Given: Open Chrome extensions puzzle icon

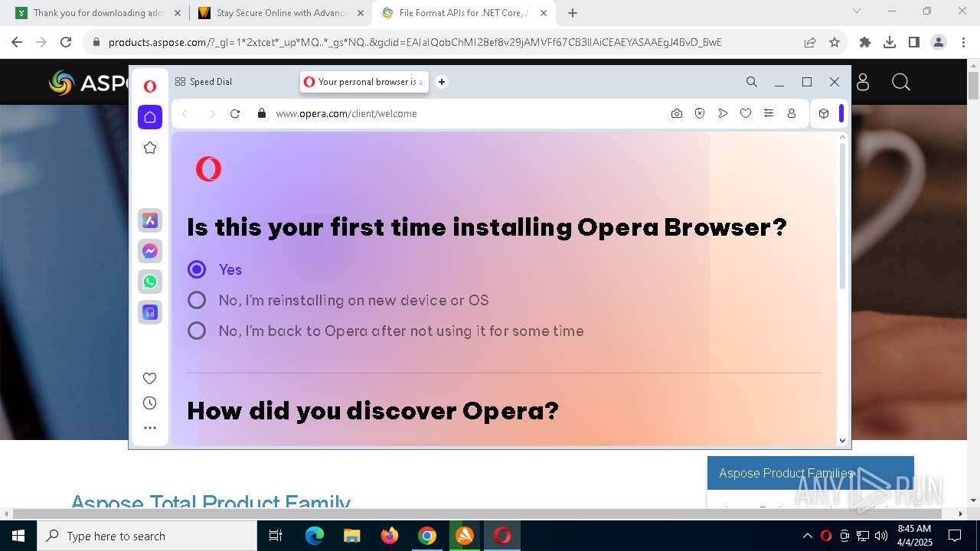Looking at the screenshot, I should click(865, 42).
